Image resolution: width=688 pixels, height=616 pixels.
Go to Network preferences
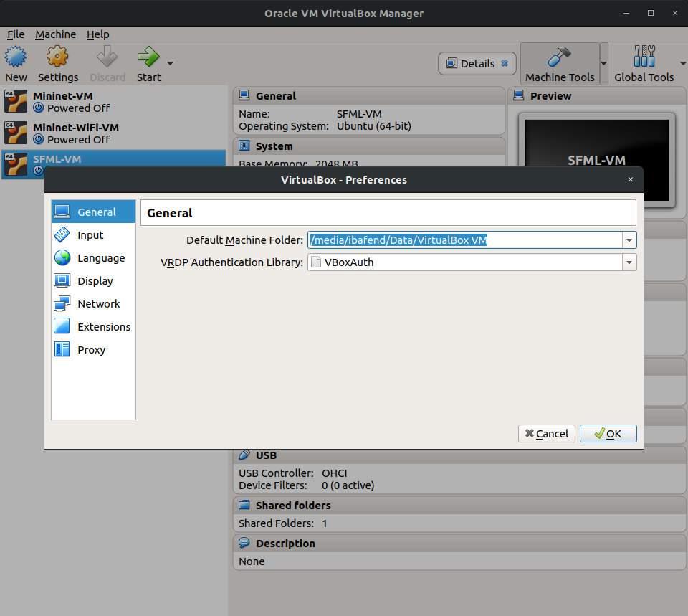[98, 304]
